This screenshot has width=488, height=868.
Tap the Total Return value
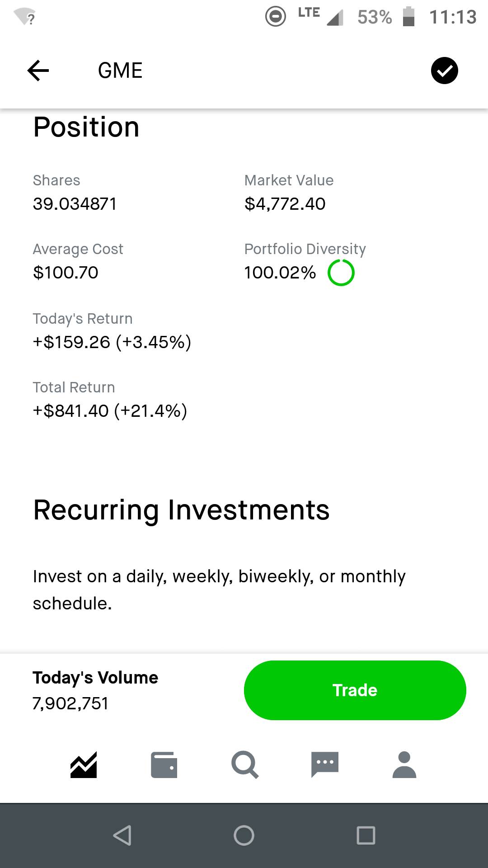coord(110,411)
